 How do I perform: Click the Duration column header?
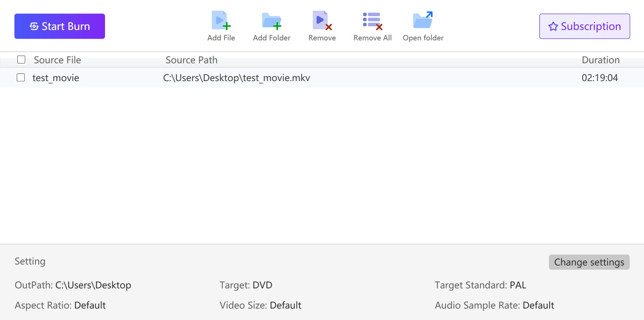pyautogui.click(x=601, y=60)
